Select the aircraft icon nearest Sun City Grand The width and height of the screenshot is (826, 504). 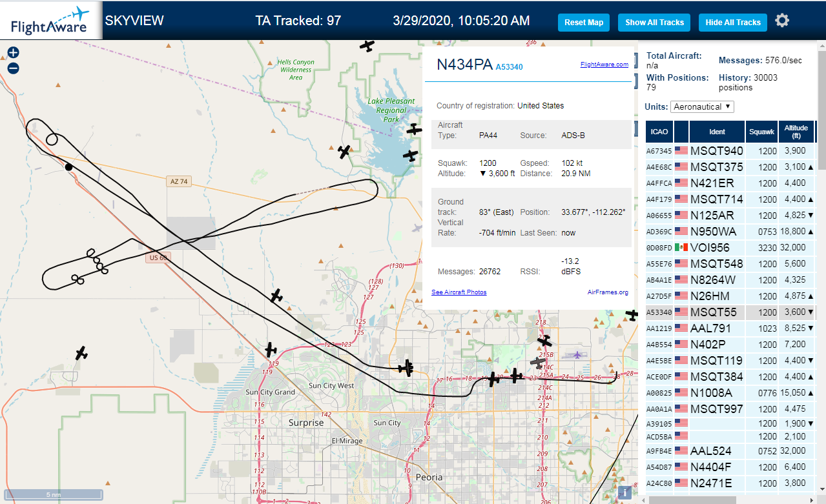tap(271, 350)
